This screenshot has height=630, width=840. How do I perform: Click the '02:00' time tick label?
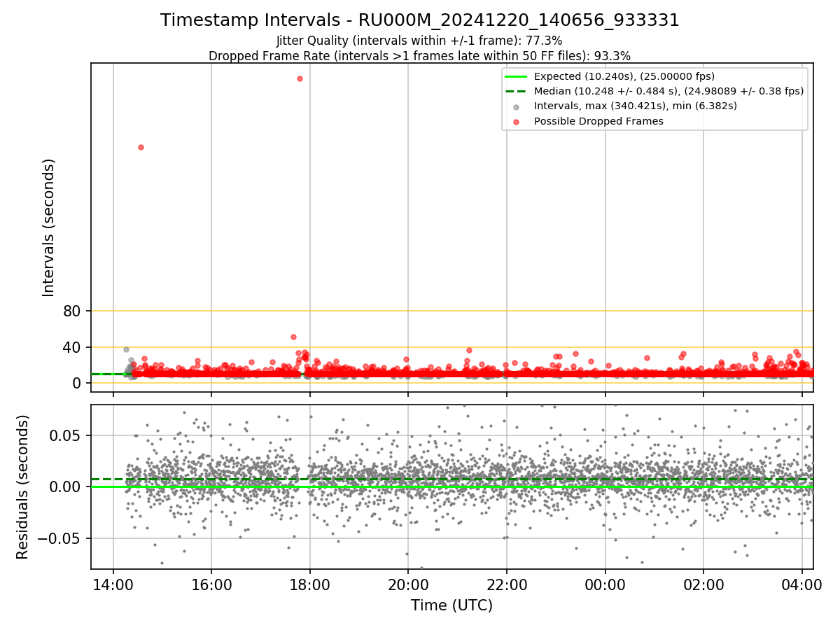coord(703,584)
